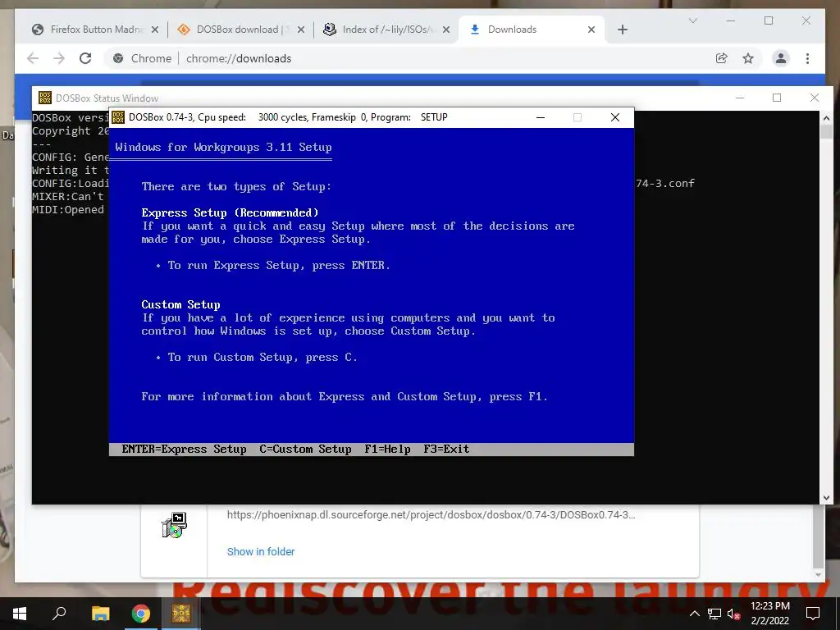Click the DOSBox SETUP window title icon
The image size is (840, 630).
coord(118,117)
